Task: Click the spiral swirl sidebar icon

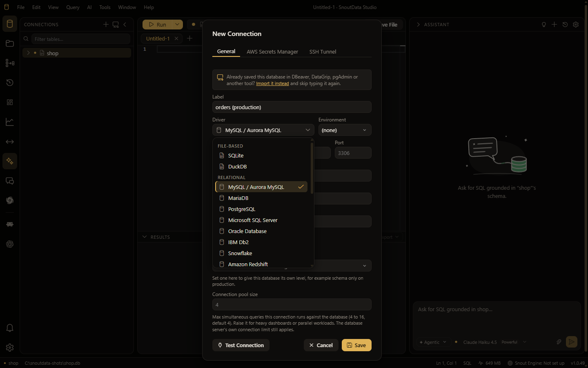Action: point(10,200)
